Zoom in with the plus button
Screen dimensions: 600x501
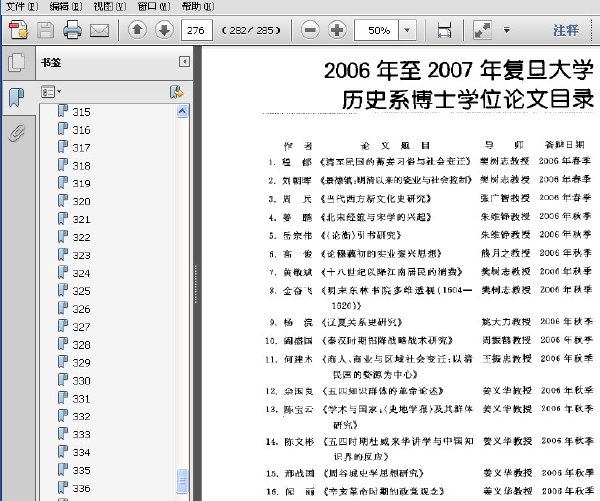[x=337, y=30]
